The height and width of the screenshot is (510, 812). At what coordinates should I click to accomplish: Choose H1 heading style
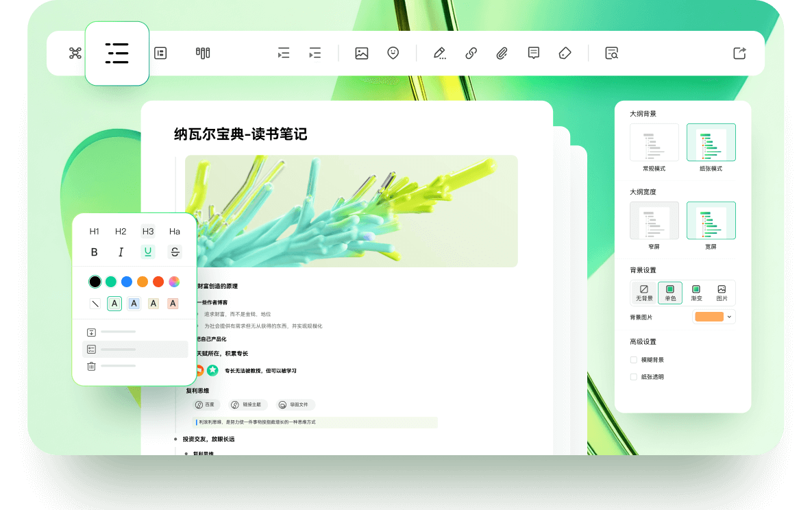coord(95,231)
